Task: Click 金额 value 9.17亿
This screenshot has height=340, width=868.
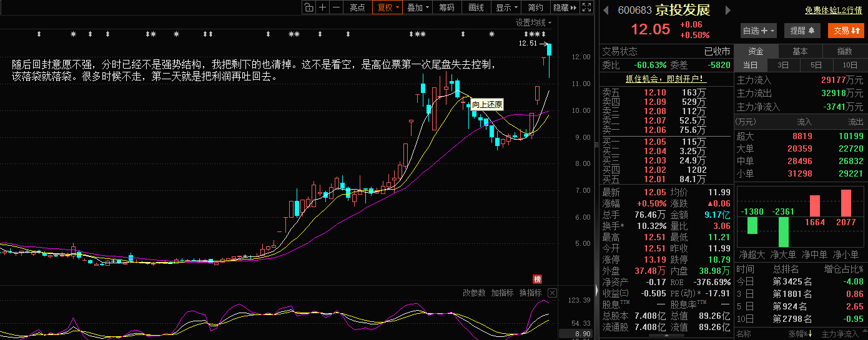Action: point(716,215)
